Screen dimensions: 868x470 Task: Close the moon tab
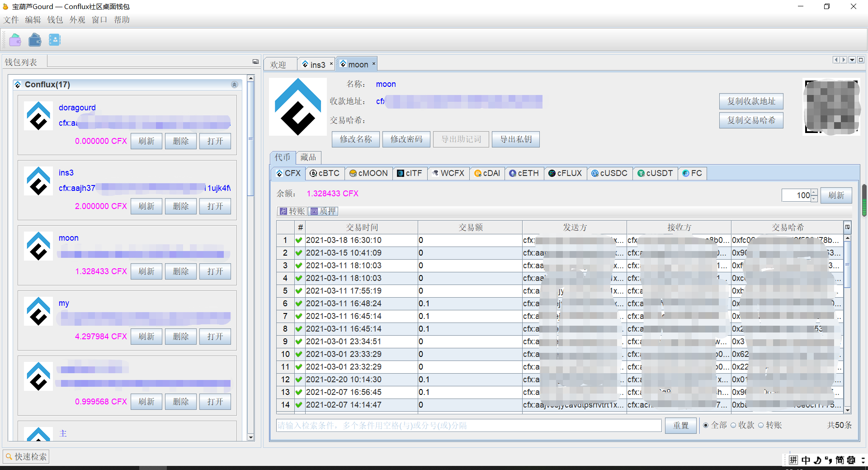click(374, 64)
